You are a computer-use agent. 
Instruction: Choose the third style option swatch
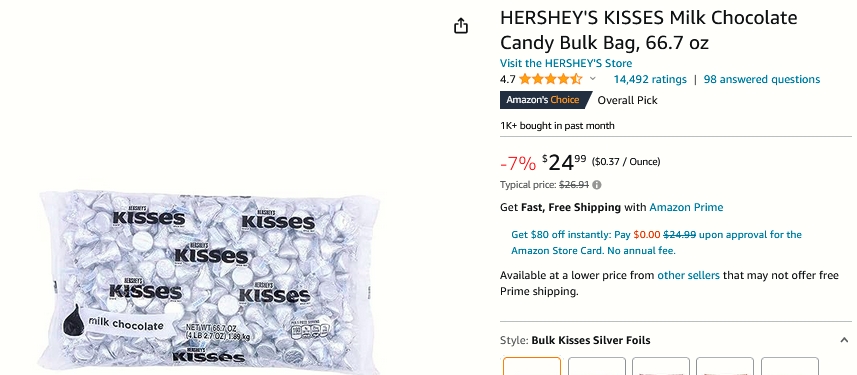click(x=661, y=366)
